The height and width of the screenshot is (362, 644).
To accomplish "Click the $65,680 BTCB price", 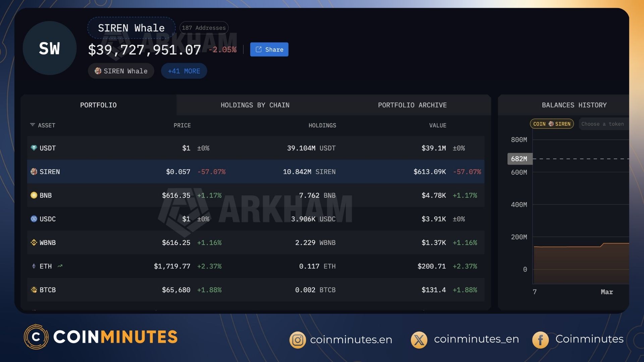I will (x=176, y=290).
